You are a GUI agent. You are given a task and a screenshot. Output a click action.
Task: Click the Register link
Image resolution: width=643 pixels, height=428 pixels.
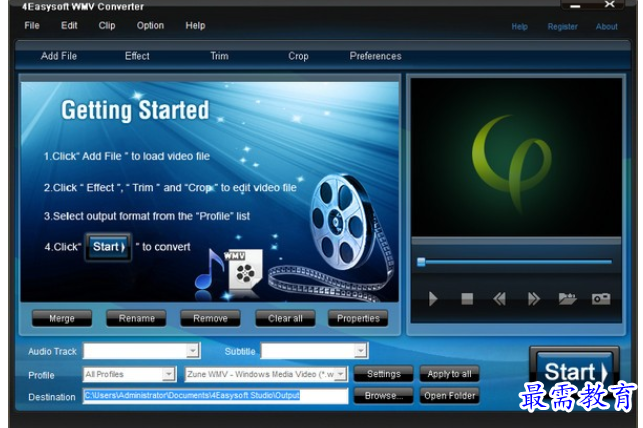562,27
